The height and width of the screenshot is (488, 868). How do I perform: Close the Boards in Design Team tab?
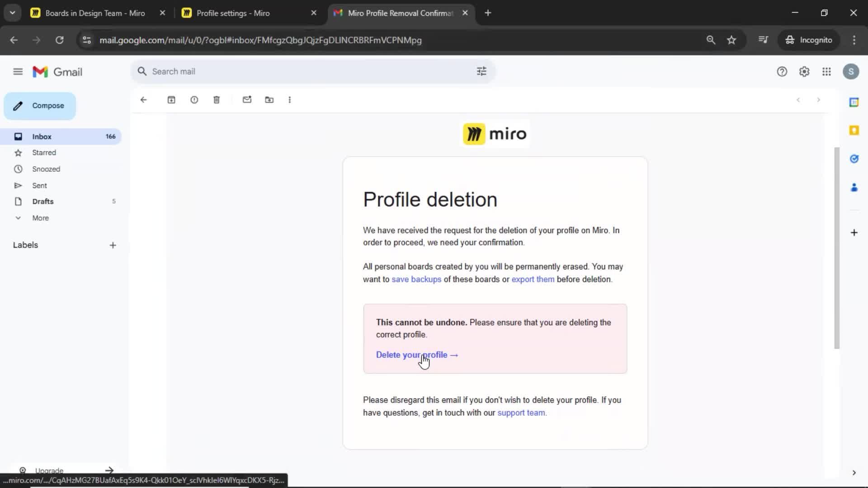[162, 13]
